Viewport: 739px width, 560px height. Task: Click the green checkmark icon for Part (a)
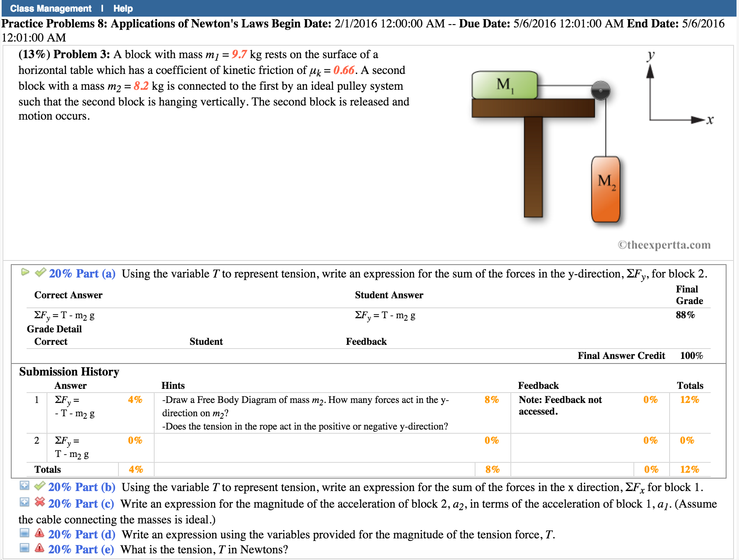point(40,273)
